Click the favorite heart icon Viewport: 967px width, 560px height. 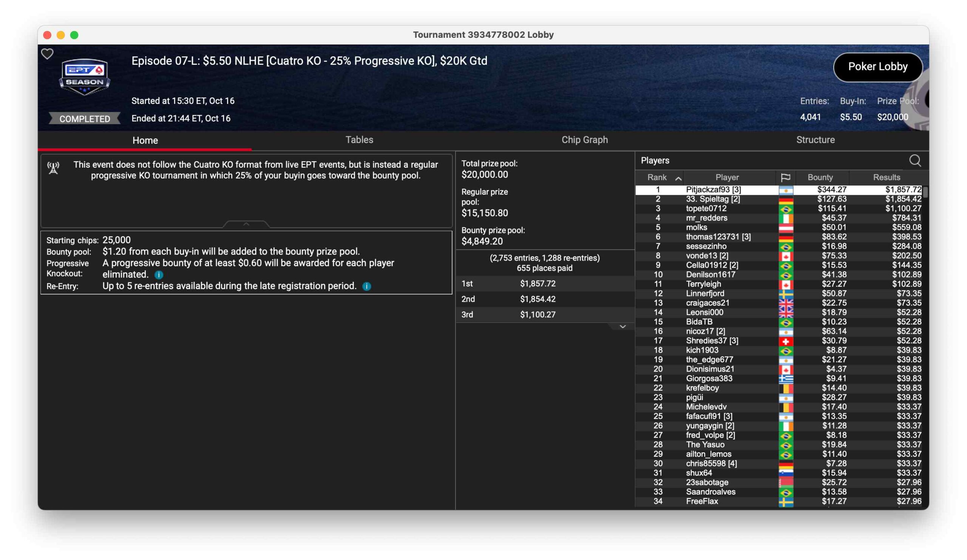point(47,54)
